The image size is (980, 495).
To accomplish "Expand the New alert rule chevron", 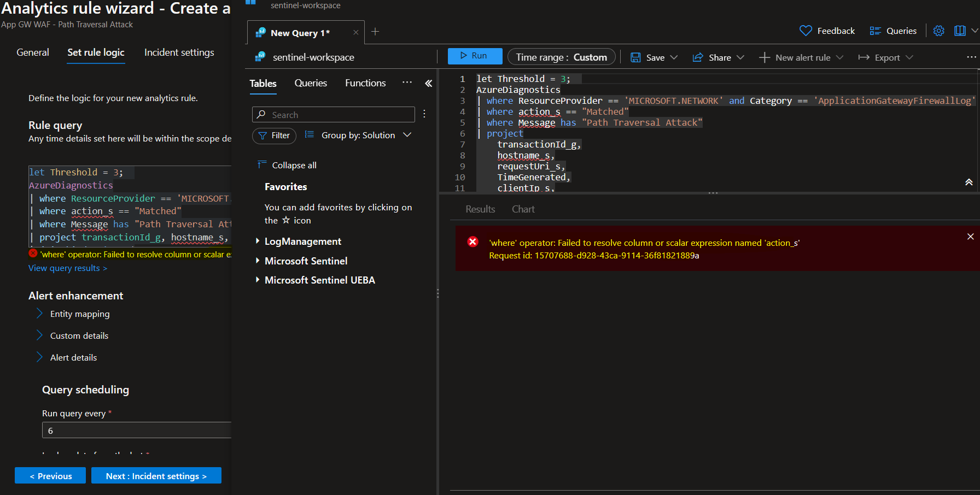I will click(840, 57).
